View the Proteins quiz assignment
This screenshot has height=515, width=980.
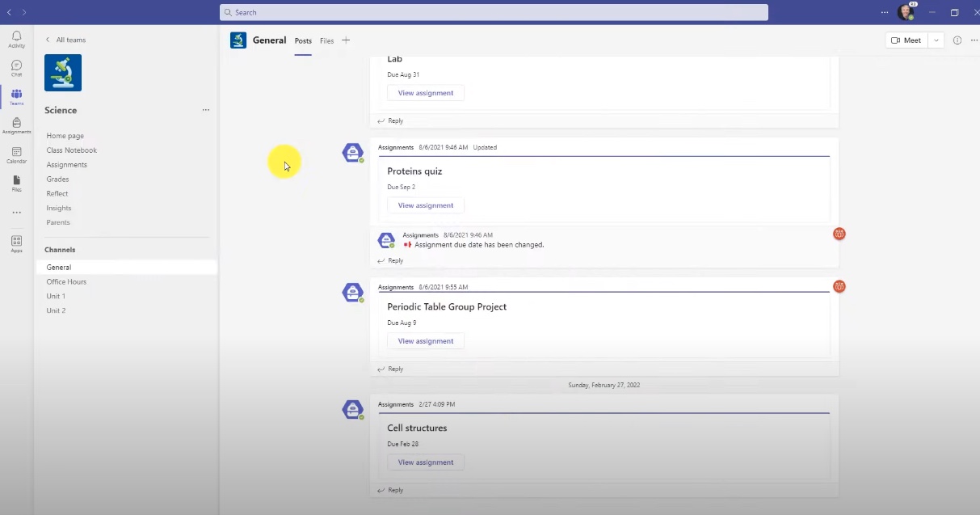point(426,205)
